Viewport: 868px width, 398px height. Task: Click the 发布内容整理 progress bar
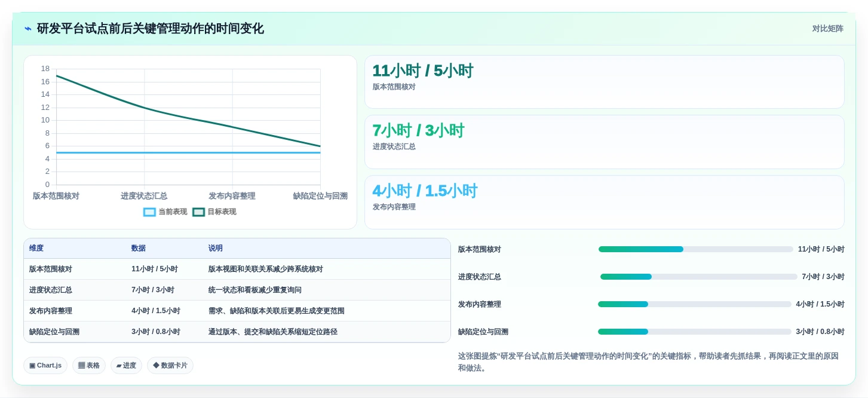click(x=695, y=304)
